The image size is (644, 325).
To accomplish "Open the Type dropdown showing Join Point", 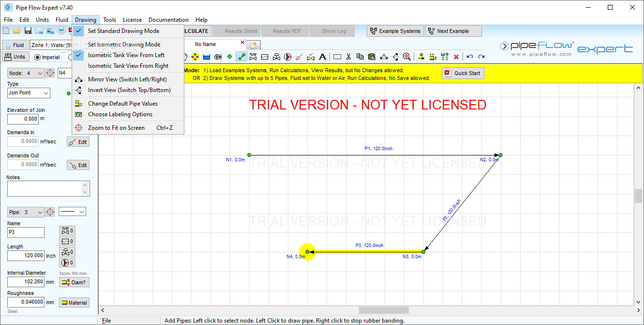I will pos(28,93).
